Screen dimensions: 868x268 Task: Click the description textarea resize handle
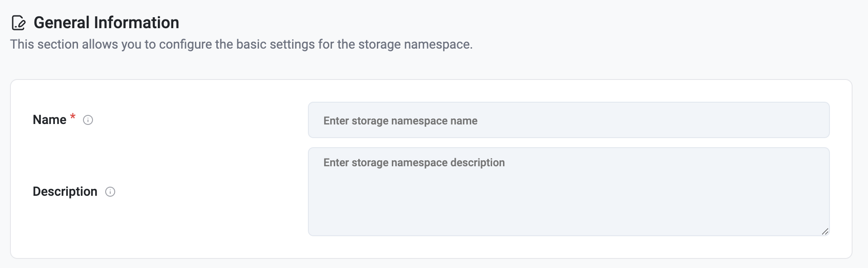[825, 232]
